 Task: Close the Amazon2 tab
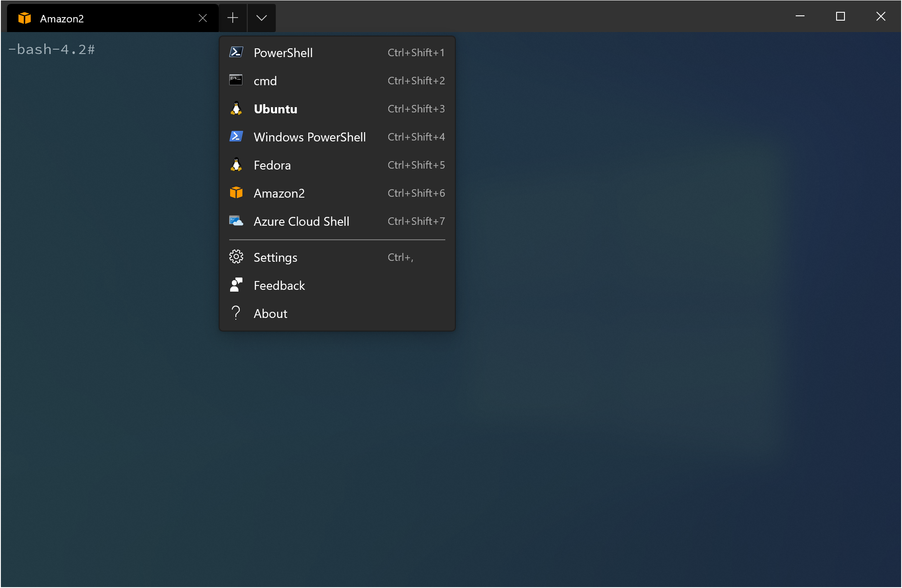coord(202,18)
